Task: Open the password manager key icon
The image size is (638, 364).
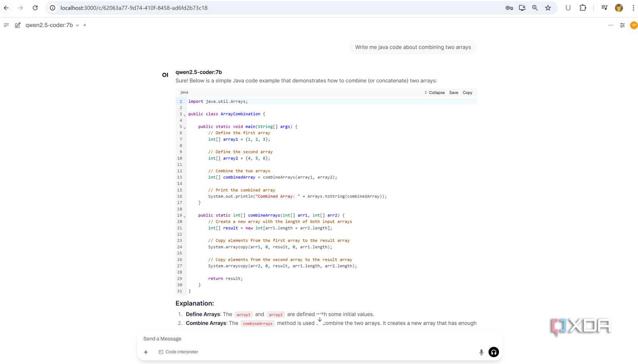Action: pyautogui.click(x=509, y=8)
